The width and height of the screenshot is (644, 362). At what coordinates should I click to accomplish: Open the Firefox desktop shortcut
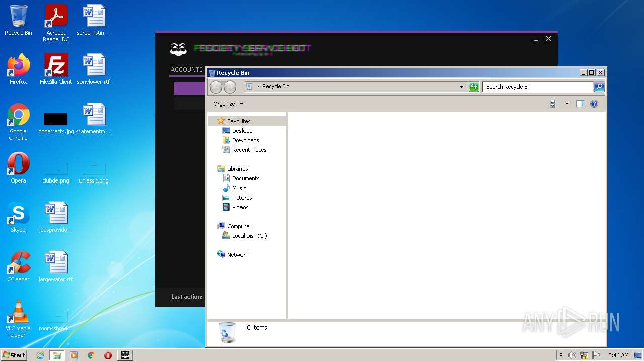click(18, 69)
